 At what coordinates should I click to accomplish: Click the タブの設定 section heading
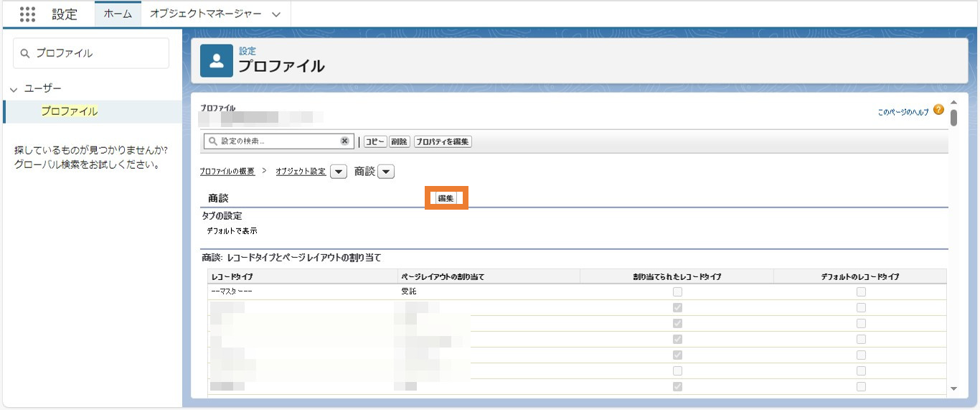click(222, 216)
